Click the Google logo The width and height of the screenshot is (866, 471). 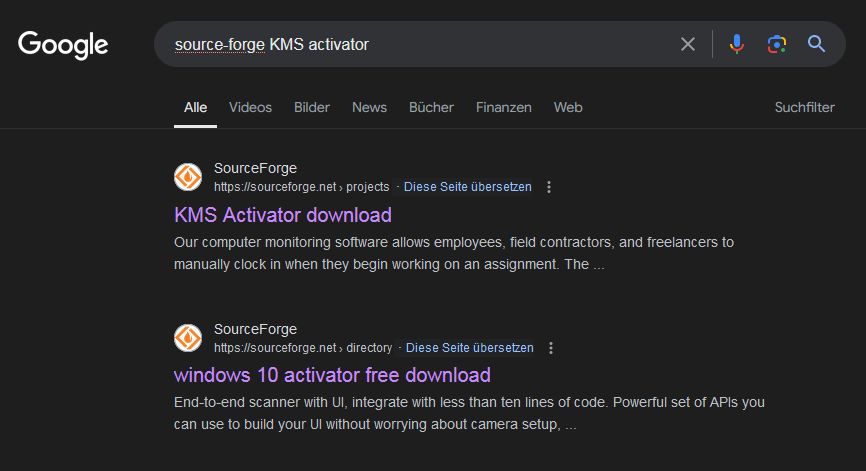pyautogui.click(x=63, y=44)
